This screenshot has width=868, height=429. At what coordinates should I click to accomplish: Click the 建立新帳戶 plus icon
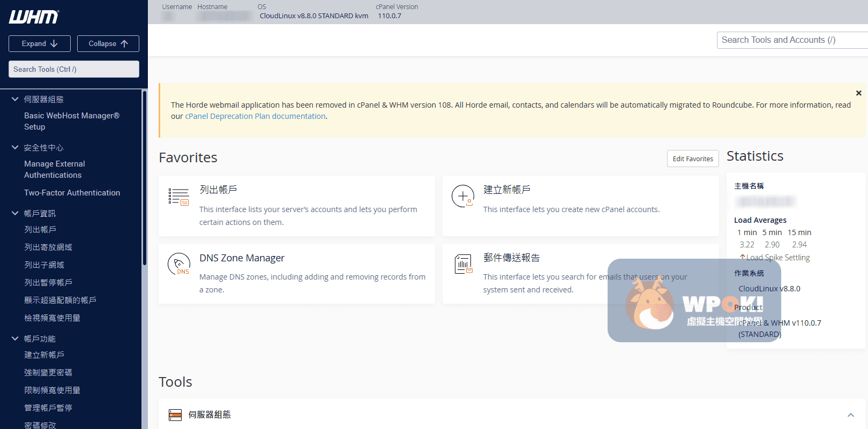[x=463, y=196]
